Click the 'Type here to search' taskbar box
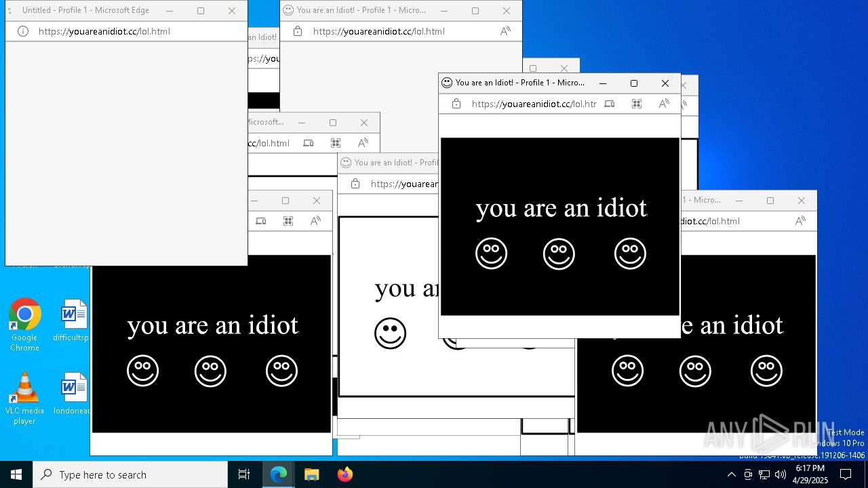Viewport: 868px width, 488px height. [x=130, y=474]
